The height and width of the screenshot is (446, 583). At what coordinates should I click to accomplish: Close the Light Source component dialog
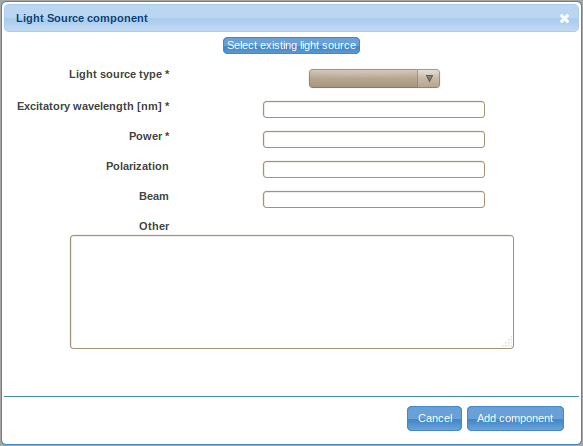click(x=564, y=19)
